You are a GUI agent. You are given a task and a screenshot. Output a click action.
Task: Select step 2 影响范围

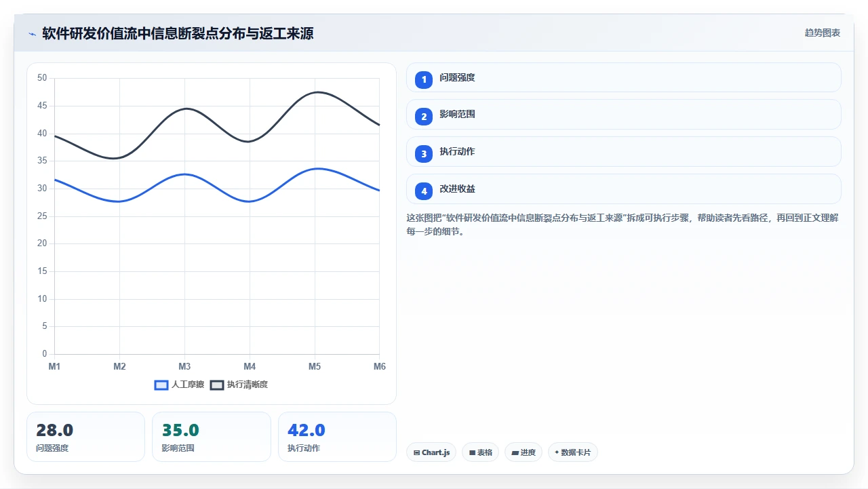point(623,115)
